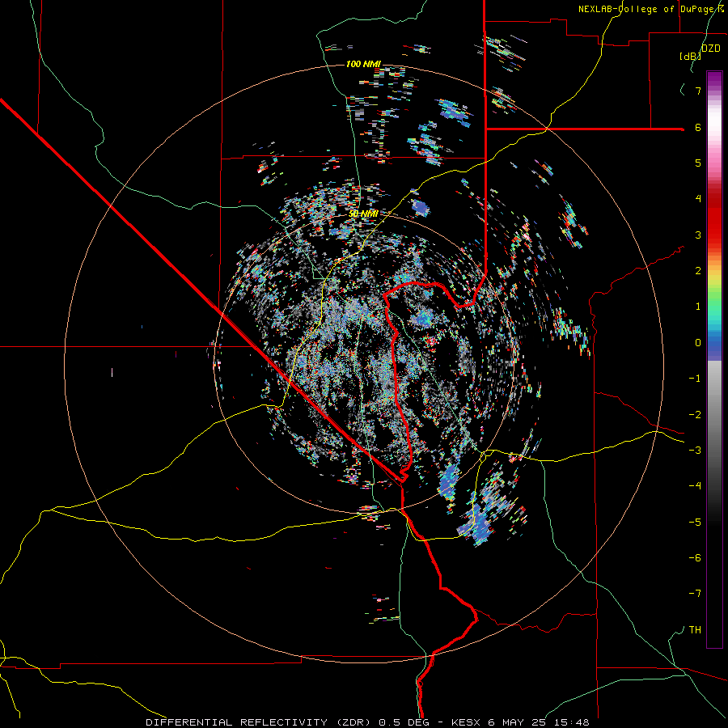
Task: Click the "5" value on the color scale
Action: tap(698, 163)
